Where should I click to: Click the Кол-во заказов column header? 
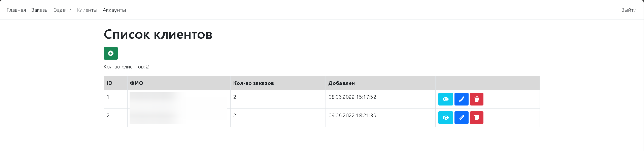coord(253,83)
